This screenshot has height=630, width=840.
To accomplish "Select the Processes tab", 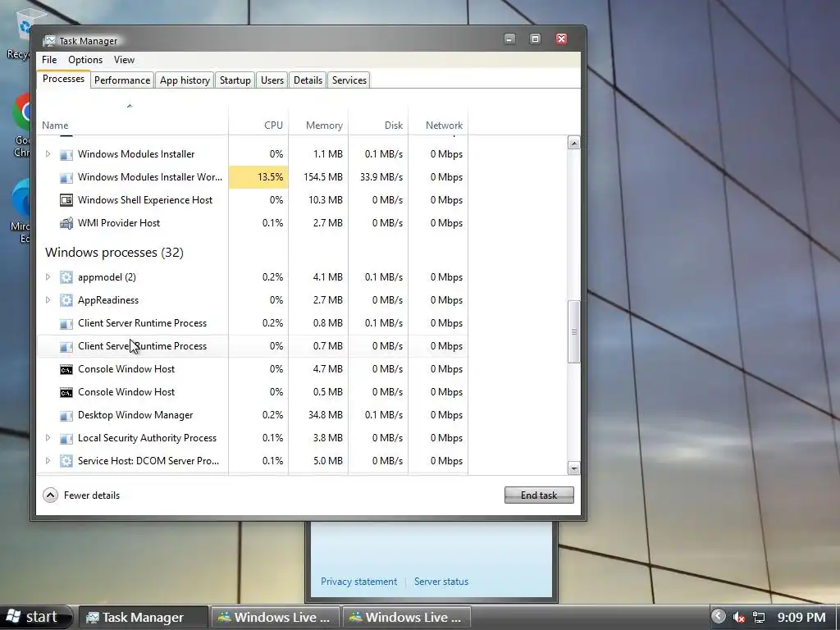I will point(63,80).
